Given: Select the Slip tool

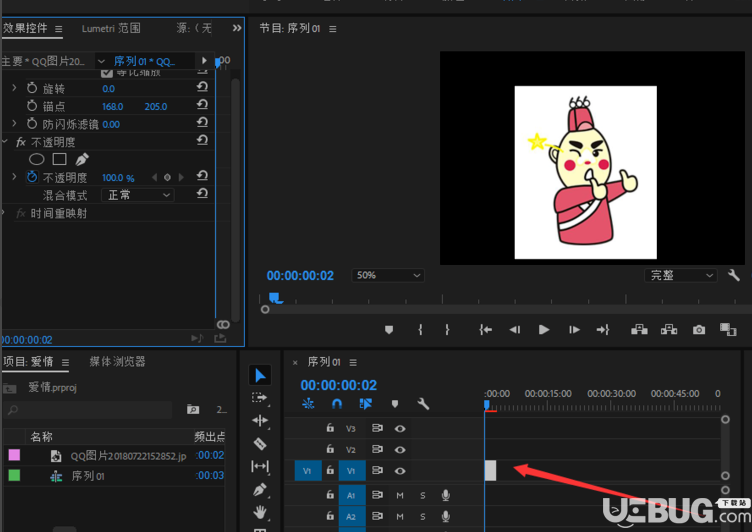Looking at the screenshot, I should [260, 466].
